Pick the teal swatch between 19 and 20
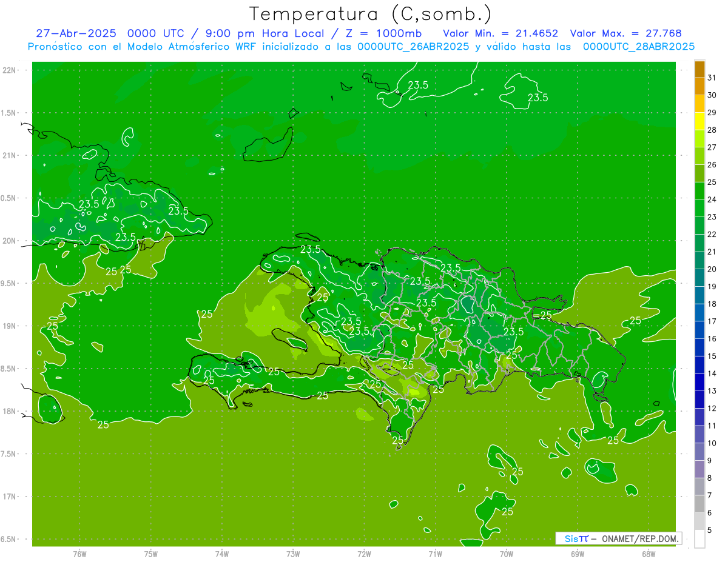The width and height of the screenshot is (728, 562). click(699, 278)
